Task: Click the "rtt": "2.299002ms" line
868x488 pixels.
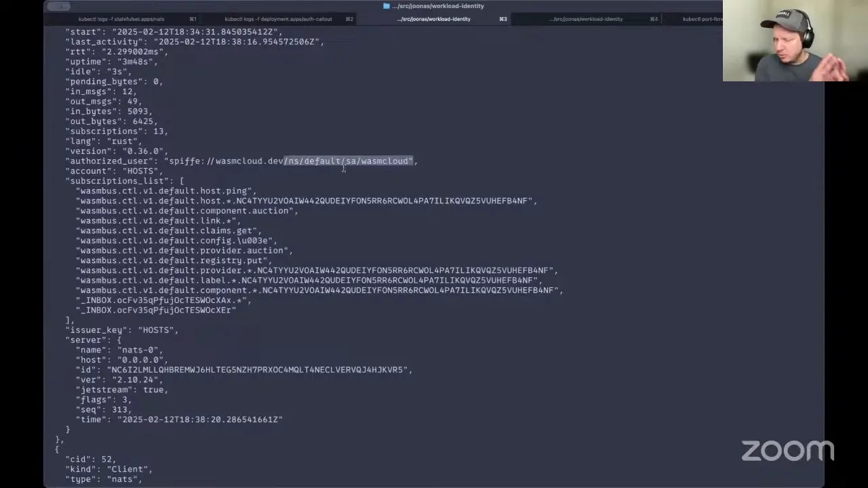Action: [x=117, y=52]
